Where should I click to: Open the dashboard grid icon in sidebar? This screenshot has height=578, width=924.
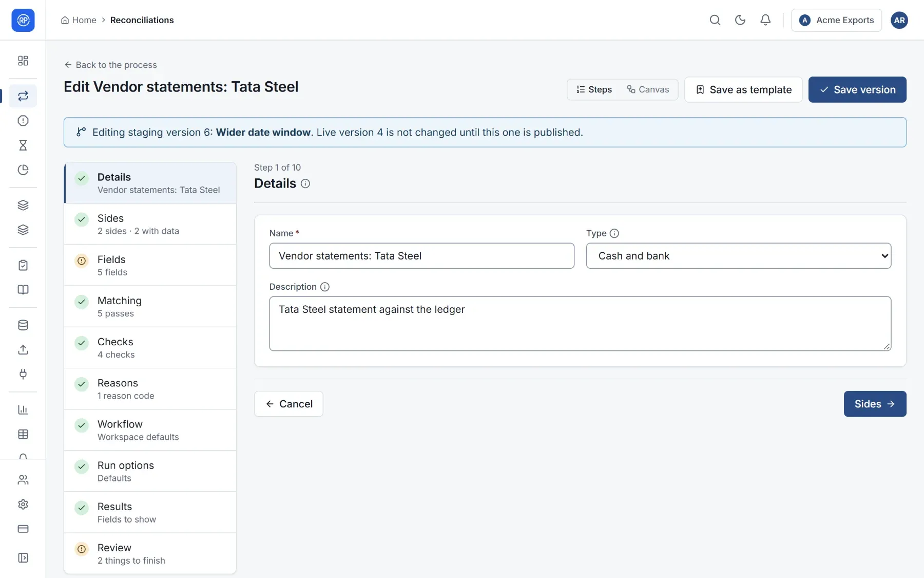coord(23,61)
